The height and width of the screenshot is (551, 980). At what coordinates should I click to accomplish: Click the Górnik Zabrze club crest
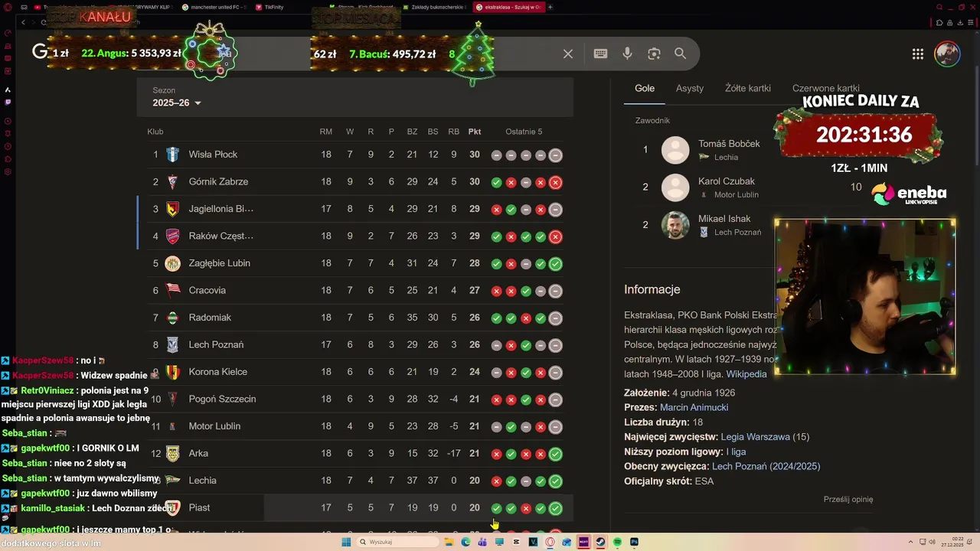point(173,181)
